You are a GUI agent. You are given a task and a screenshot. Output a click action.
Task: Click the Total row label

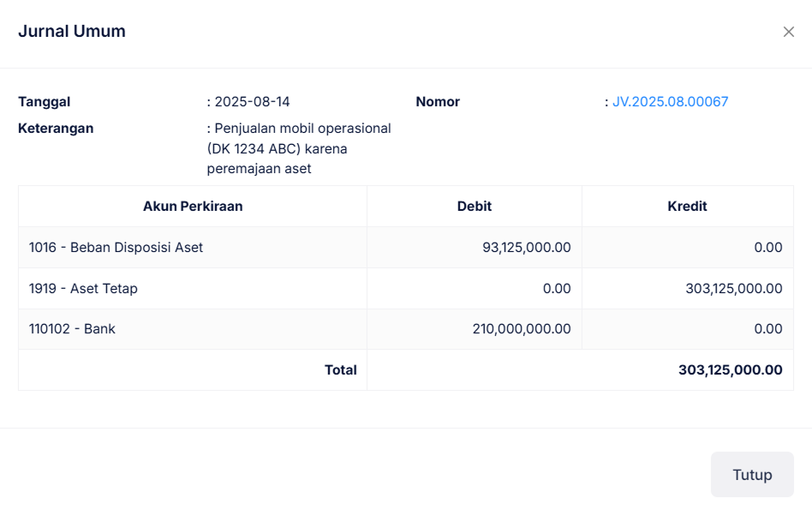340,370
